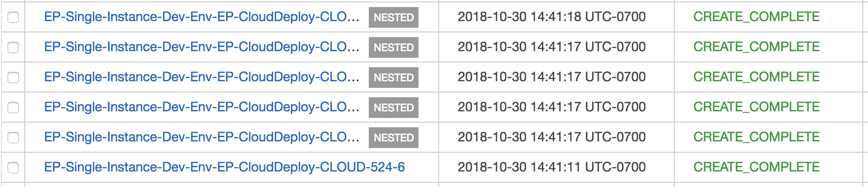Tick the checkbox in the second stack row

(x=13, y=47)
